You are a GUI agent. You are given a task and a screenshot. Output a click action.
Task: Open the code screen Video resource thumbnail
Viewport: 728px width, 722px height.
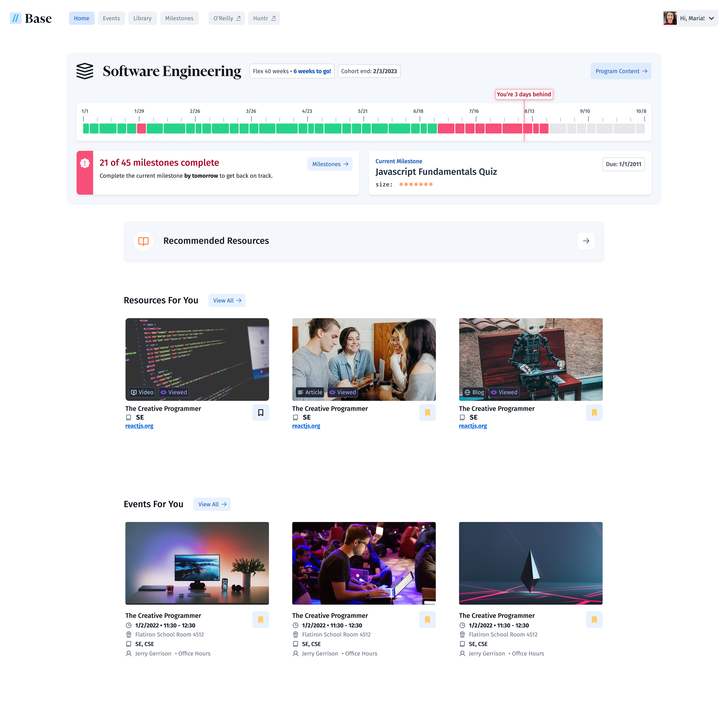197,359
